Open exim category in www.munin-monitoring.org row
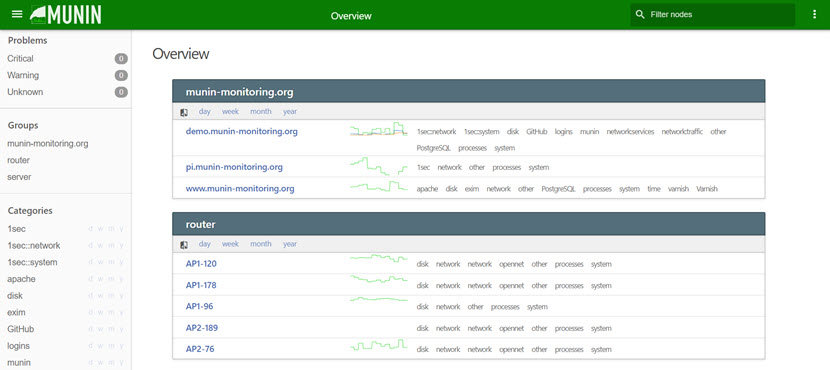Image resolution: width=830 pixels, height=370 pixels. 472,189
